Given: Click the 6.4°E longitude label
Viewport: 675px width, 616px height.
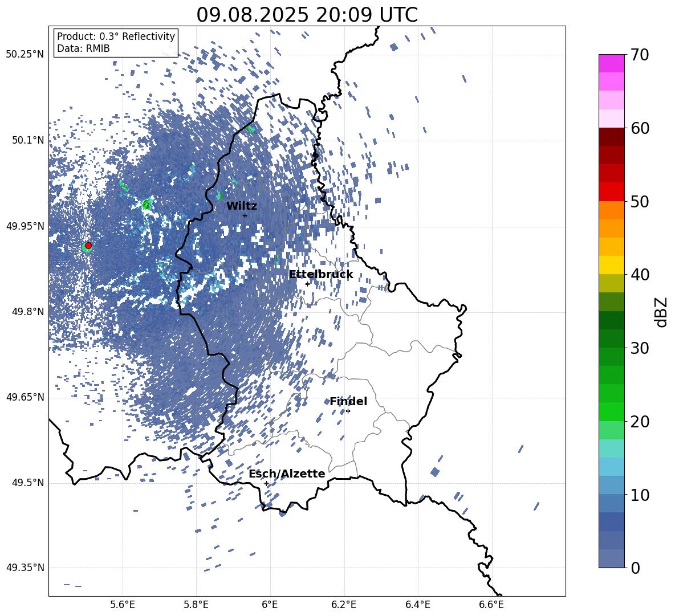Looking at the screenshot, I should [417, 605].
